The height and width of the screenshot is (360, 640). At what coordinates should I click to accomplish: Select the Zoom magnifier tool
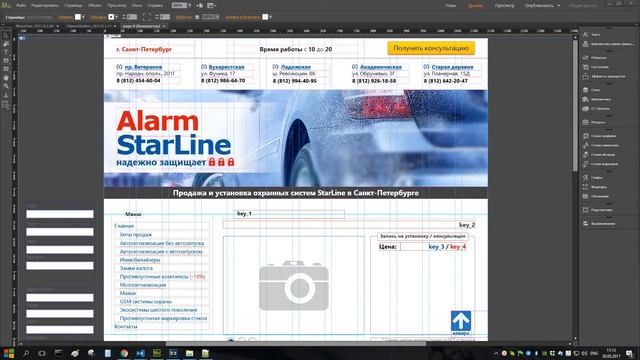coord(6,86)
